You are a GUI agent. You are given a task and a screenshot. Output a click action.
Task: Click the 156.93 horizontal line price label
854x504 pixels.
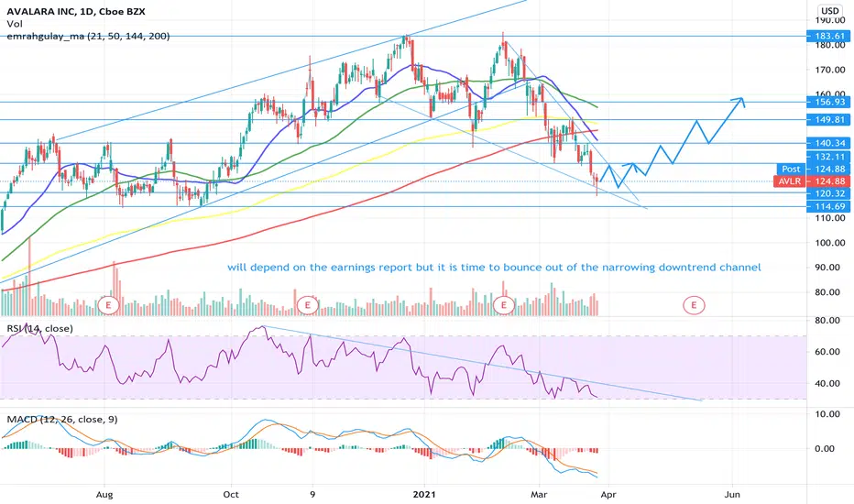827,102
